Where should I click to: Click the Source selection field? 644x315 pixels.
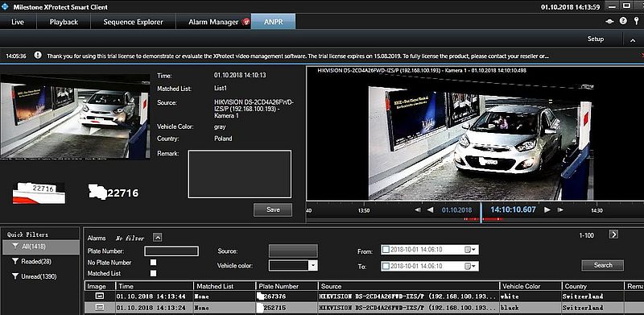click(x=293, y=251)
